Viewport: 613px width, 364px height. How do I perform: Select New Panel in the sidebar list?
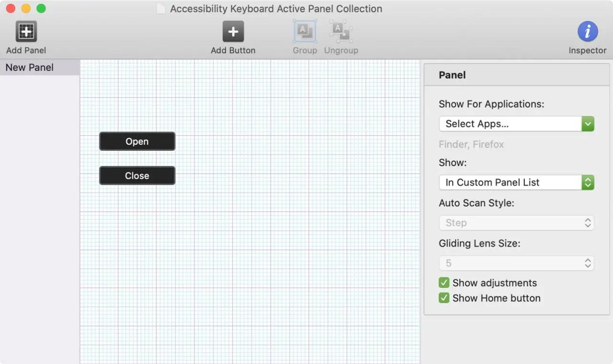[x=30, y=68]
